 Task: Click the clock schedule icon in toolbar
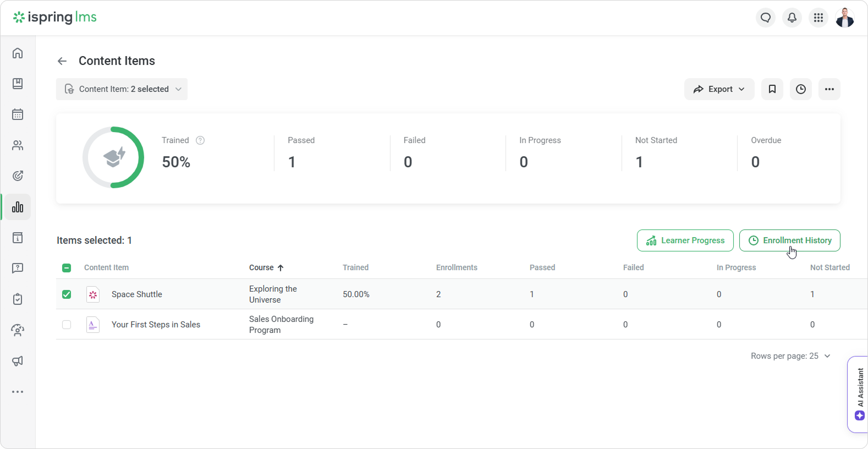coord(801,89)
